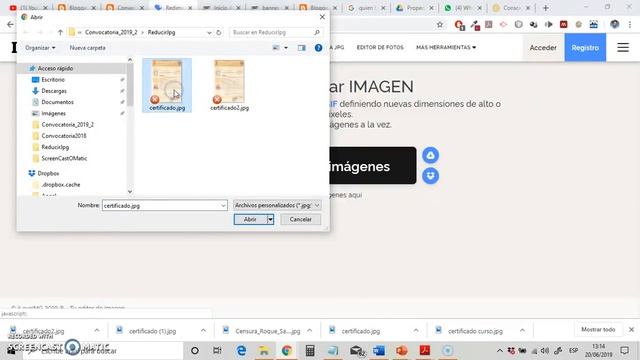Click the navigation pane scroll up arrow
Screen dimensions: 640x360
click(130, 60)
